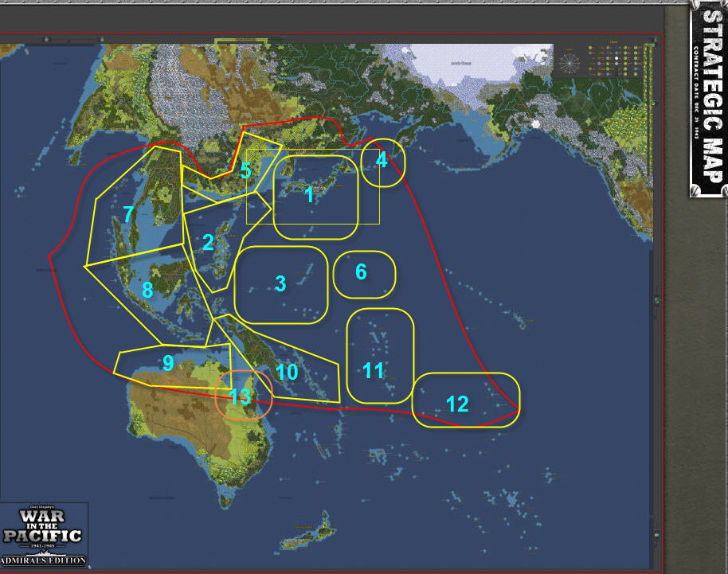
Task: Click the War in the Pacific logo
Action: point(43,534)
